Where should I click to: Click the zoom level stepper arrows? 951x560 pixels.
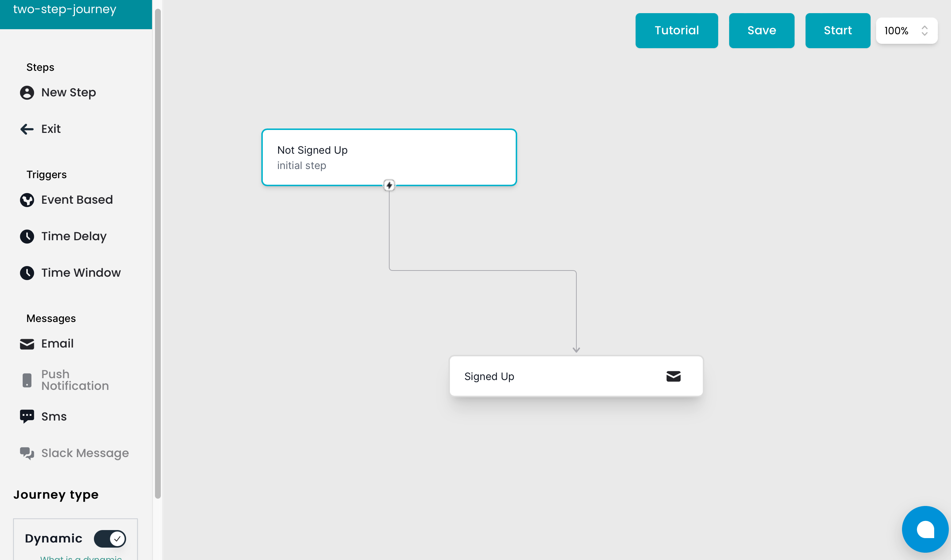pos(924,31)
